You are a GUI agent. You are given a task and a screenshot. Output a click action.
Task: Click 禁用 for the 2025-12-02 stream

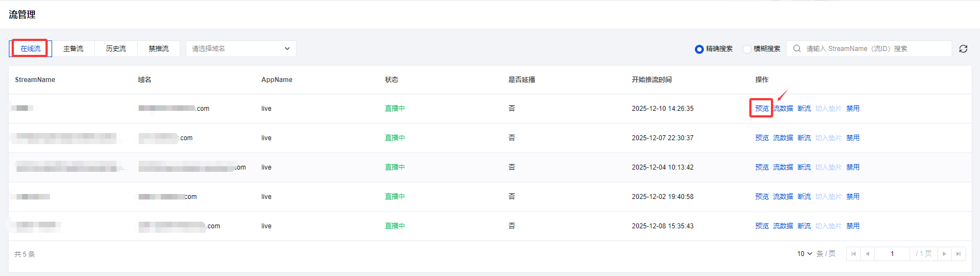[852, 197]
